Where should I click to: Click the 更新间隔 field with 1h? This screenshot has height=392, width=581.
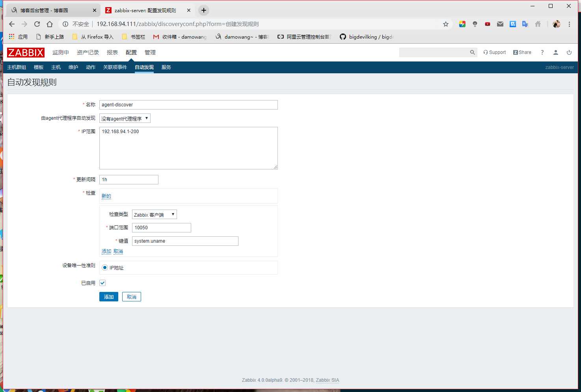(x=129, y=180)
